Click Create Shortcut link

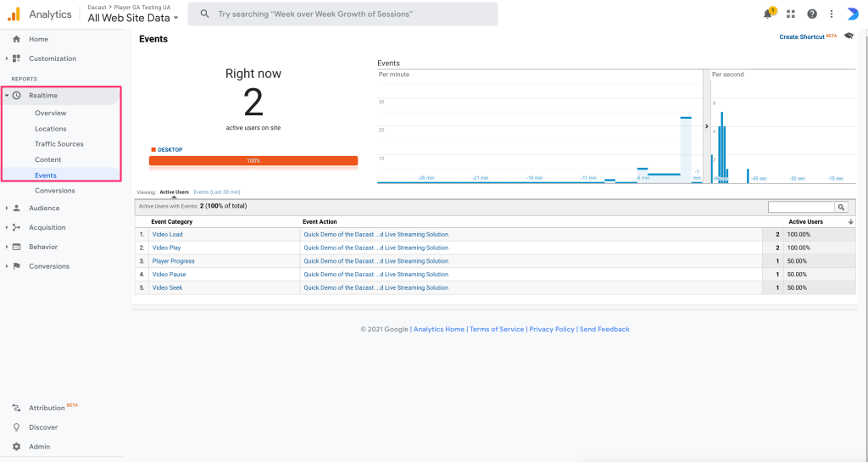point(802,37)
